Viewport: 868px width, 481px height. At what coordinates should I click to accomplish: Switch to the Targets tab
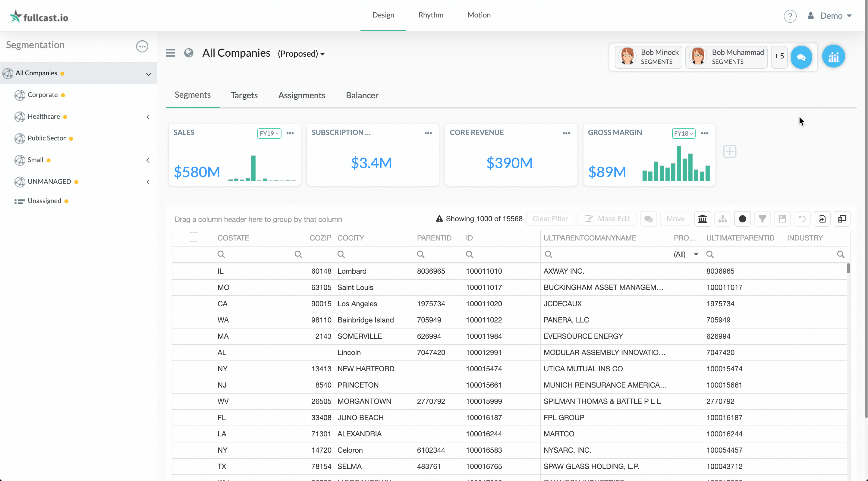(x=244, y=95)
